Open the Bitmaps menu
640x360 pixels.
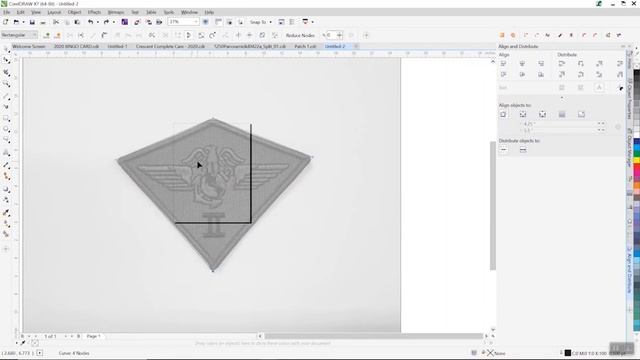click(116, 13)
